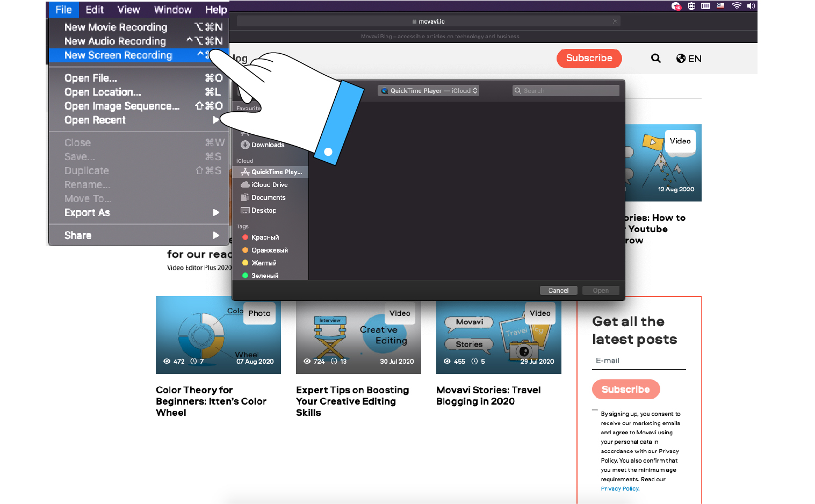This screenshot has height=504, width=815.
Task: Open the Help menu
Action: (x=216, y=10)
